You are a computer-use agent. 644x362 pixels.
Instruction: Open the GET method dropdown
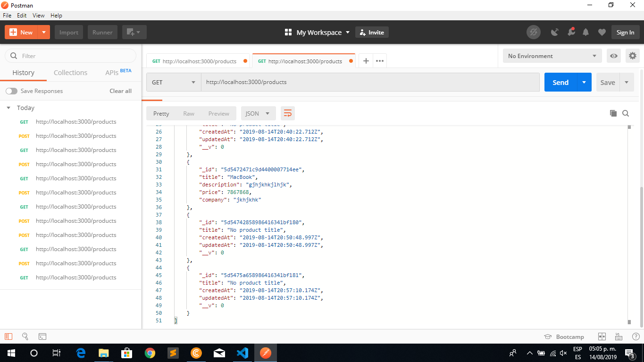pyautogui.click(x=174, y=82)
